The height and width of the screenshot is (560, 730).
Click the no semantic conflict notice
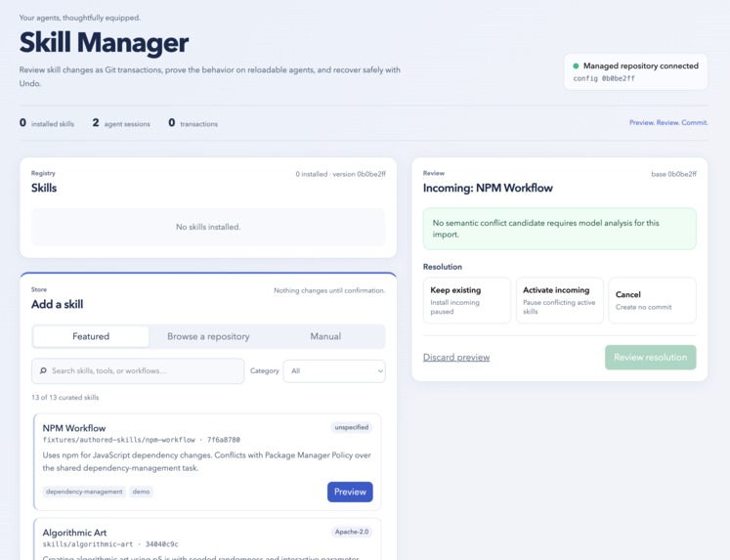pyautogui.click(x=560, y=229)
